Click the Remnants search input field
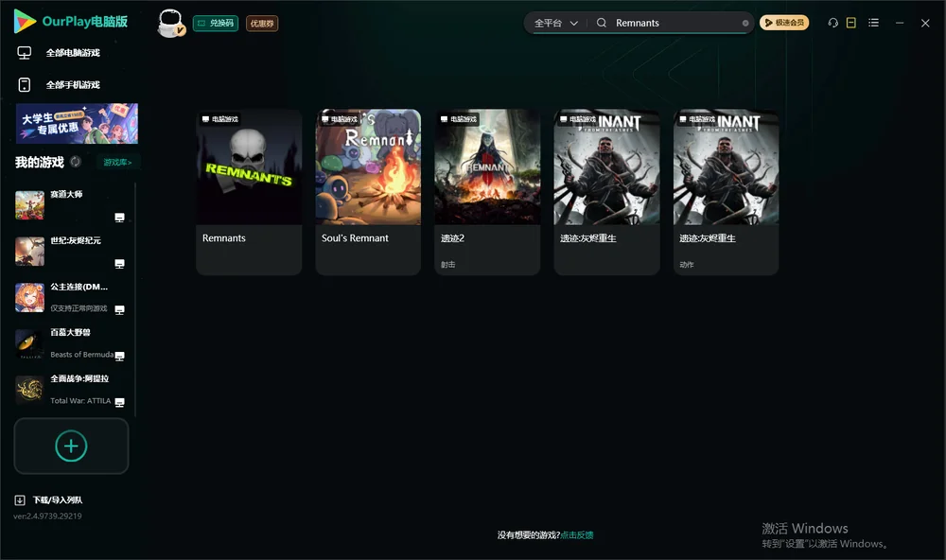946x560 pixels. point(675,23)
